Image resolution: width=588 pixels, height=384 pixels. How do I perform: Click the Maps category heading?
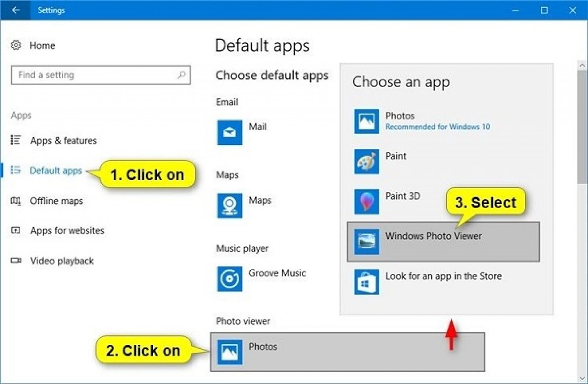(x=227, y=175)
